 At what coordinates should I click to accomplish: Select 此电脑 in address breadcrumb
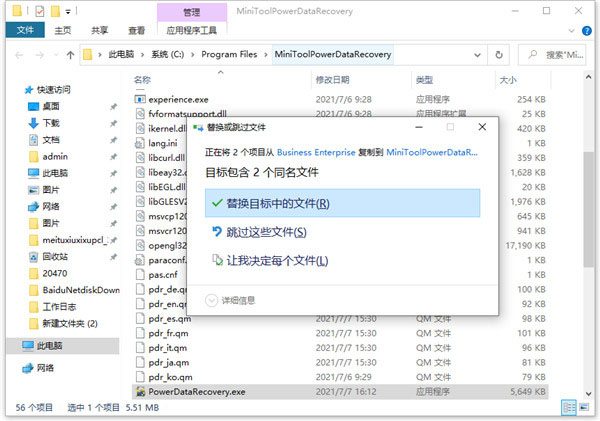click(x=121, y=54)
